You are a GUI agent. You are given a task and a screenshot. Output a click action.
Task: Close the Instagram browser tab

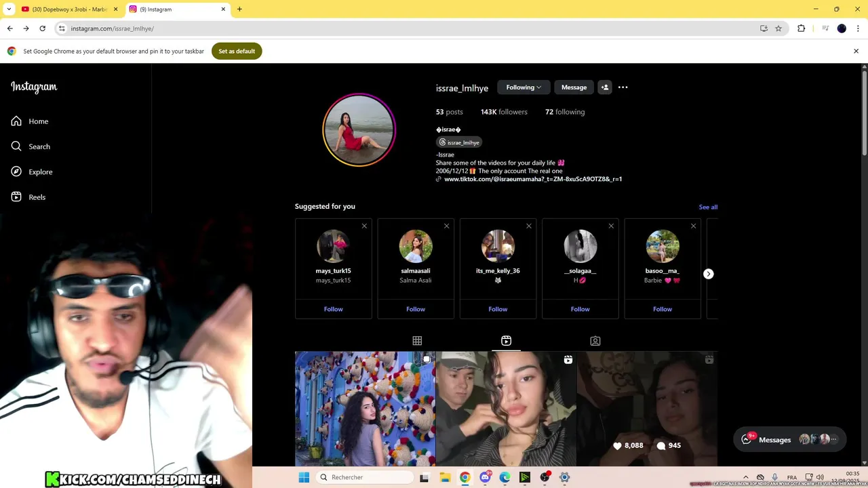pos(223,9)
